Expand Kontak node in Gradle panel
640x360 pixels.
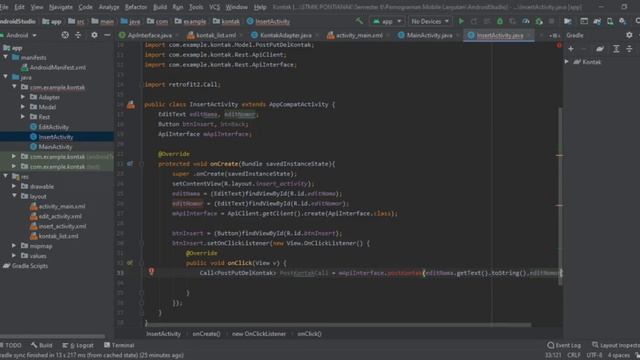coord(567,62)
